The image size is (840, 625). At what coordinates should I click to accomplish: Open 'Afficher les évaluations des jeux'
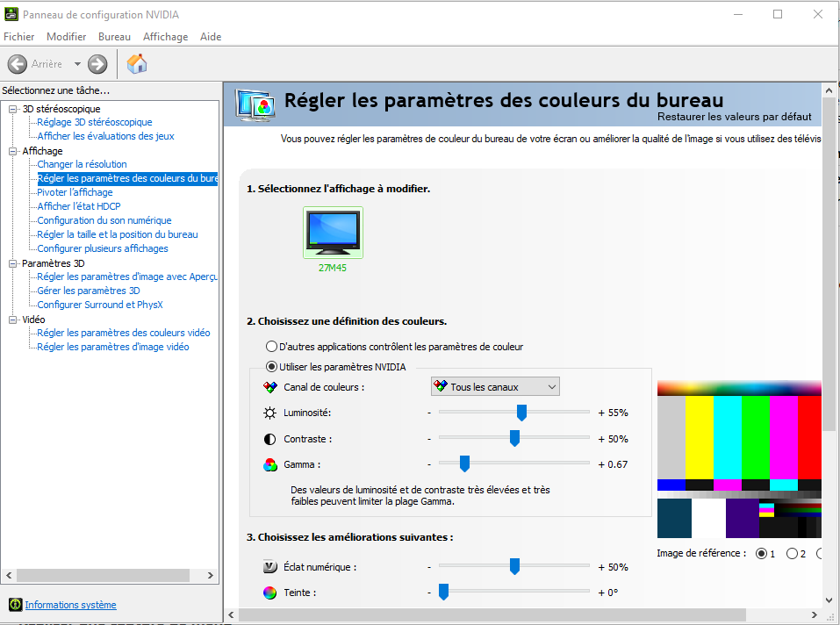point(105,136)
